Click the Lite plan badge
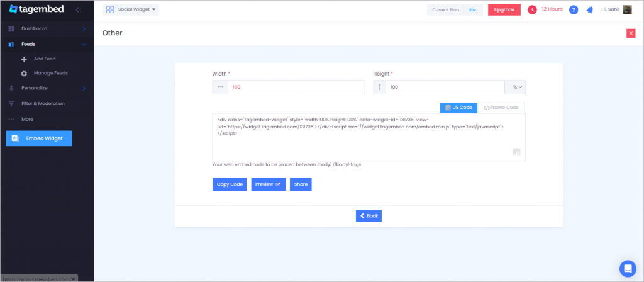Screen dimensions: 644x282 pos(472,9)
